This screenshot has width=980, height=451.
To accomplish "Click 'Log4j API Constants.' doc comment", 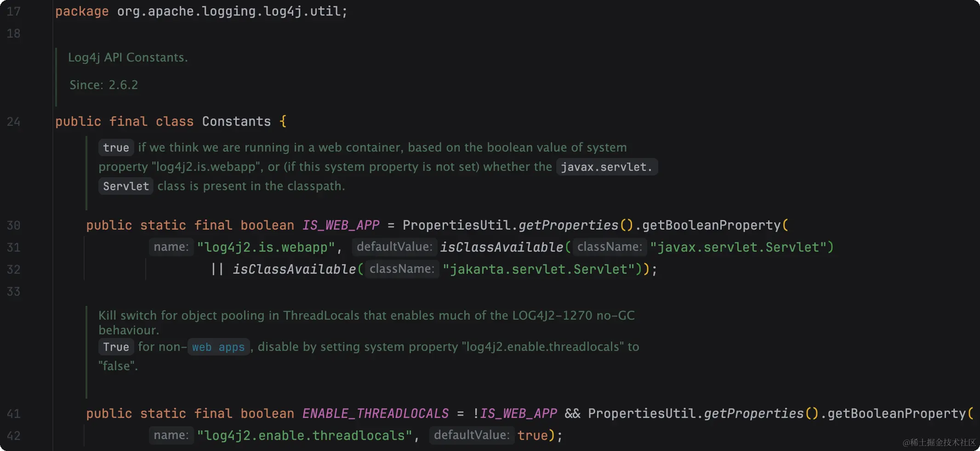I will (128, 57).
